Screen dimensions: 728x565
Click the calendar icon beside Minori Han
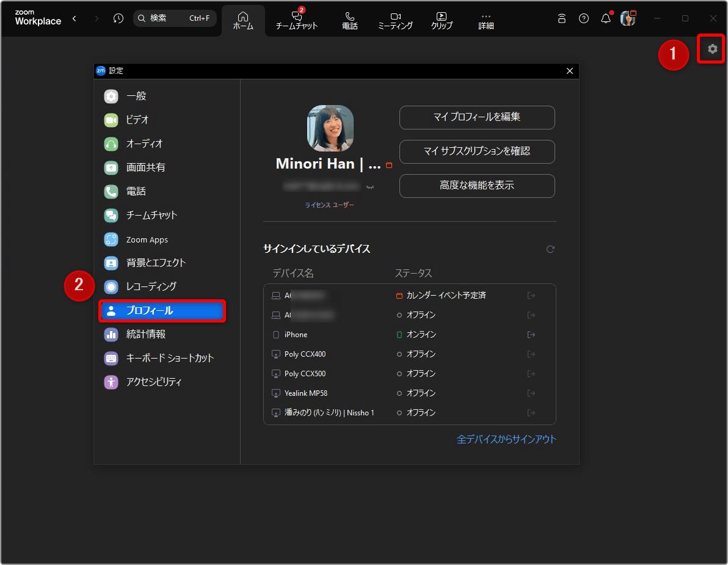tap(389, 165)
